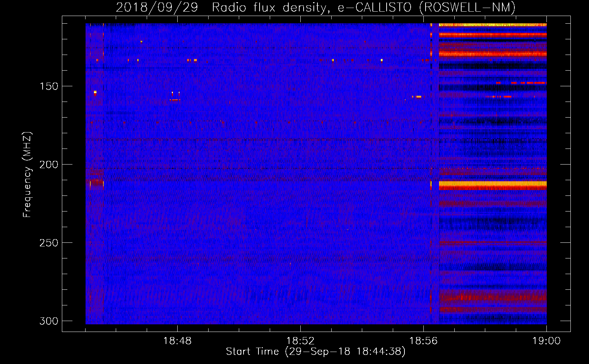
Task: Click the 18:52 time tick label
Action: tap(300, 341)
